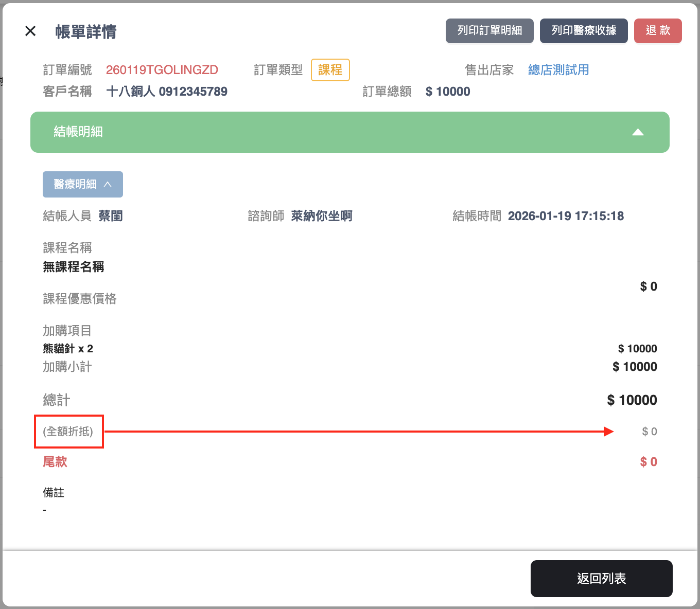The height and width of the screenshot is (609, 700).
Task: Close the 帳單詳情 dialog with the X icon
Action: [30, 31]
